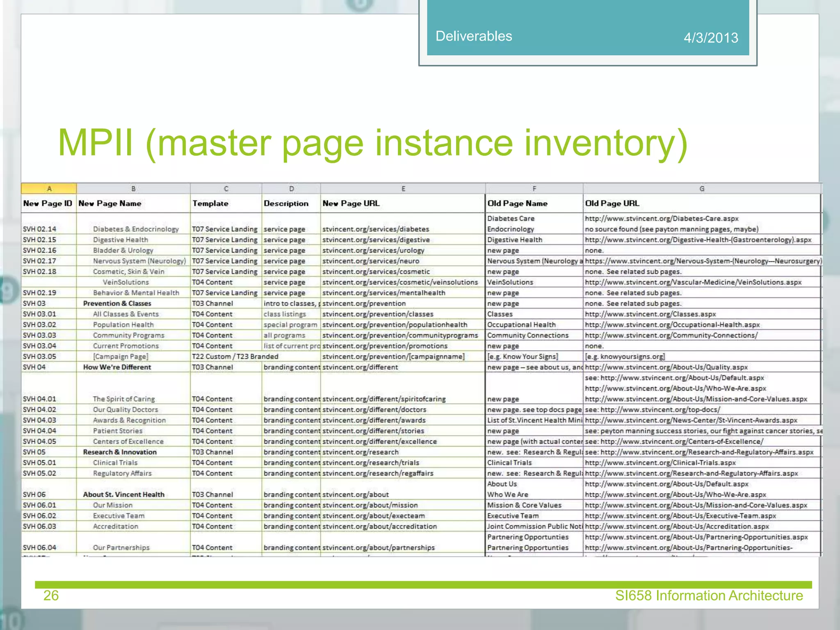Select cell 'Our Mission'
Image resolution: width=840 pixels, height=630 pixels.
tap(133, 505)
